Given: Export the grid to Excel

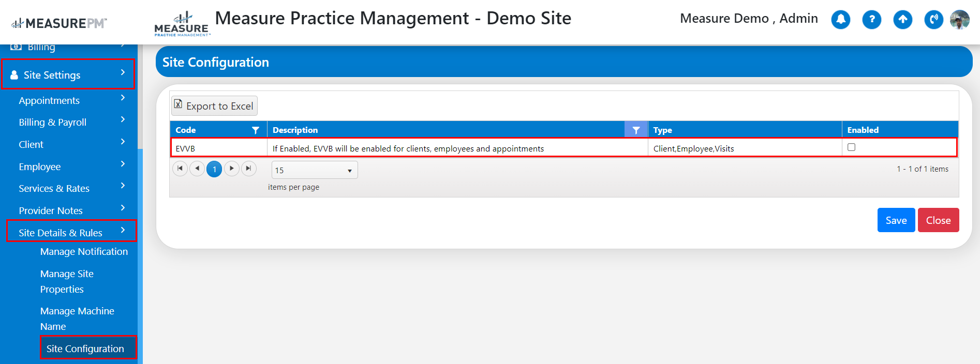Looking at the screenshot, I should coord(214,106).
